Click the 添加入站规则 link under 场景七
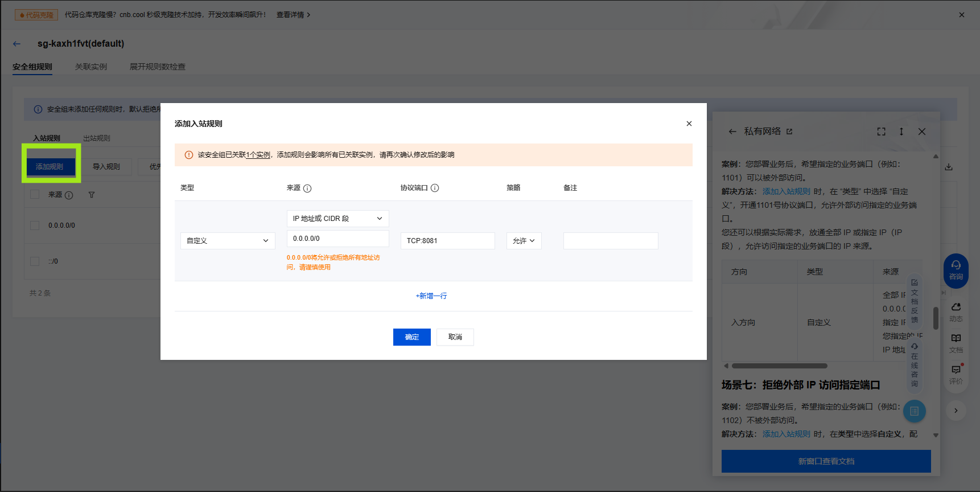Viewport: 980px width, 492px height. coord(787,434)
